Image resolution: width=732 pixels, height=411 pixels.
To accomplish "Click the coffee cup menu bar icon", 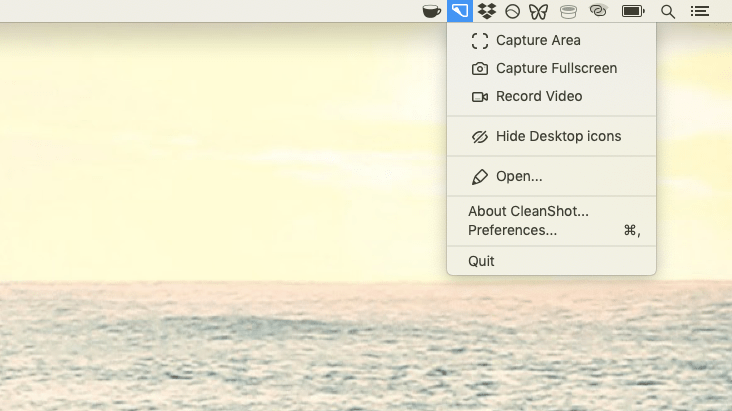I will tap(431, 11).
